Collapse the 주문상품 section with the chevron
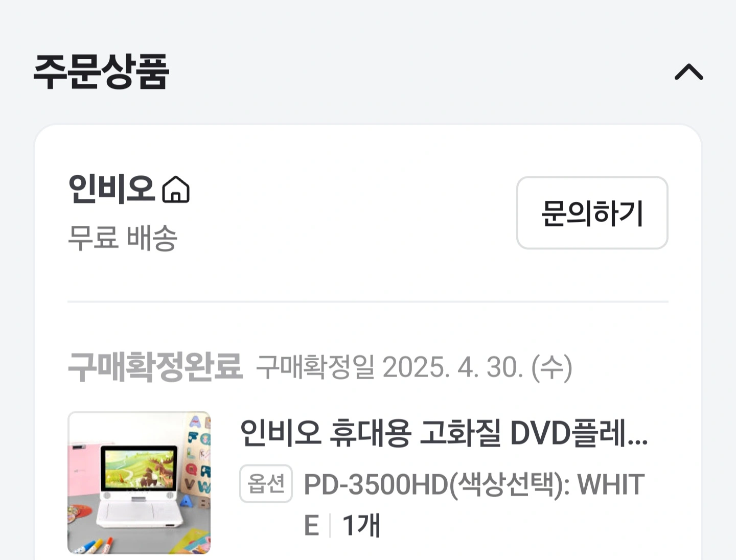 (688, 72)
